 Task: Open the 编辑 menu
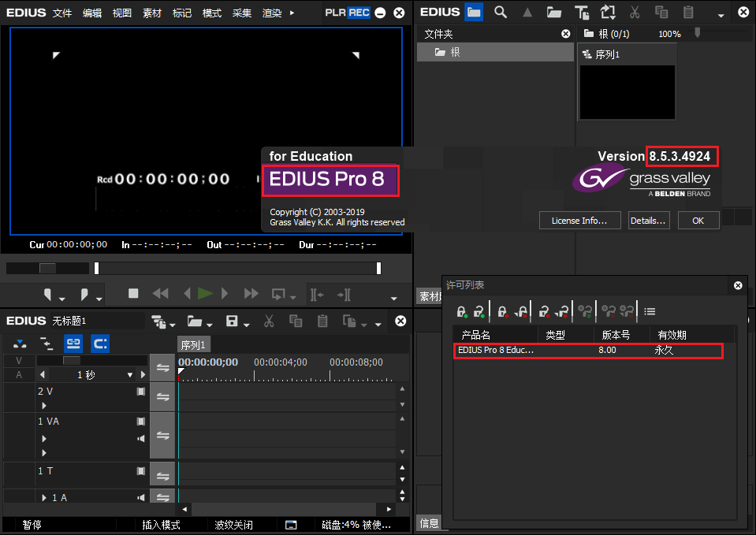(92, 13)
